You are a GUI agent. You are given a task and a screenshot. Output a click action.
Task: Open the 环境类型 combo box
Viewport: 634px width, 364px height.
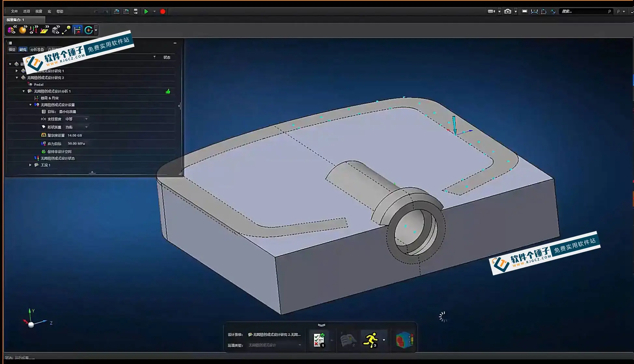point(275,345)
